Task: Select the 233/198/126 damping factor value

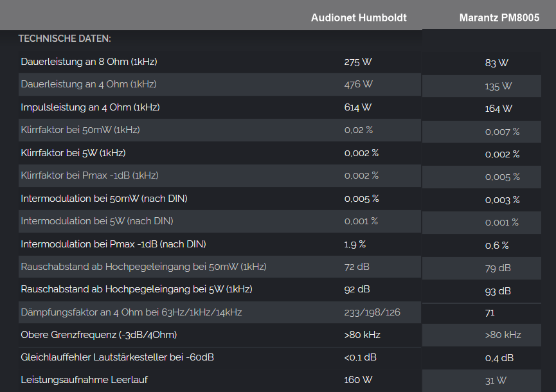Action: point(372,312)
